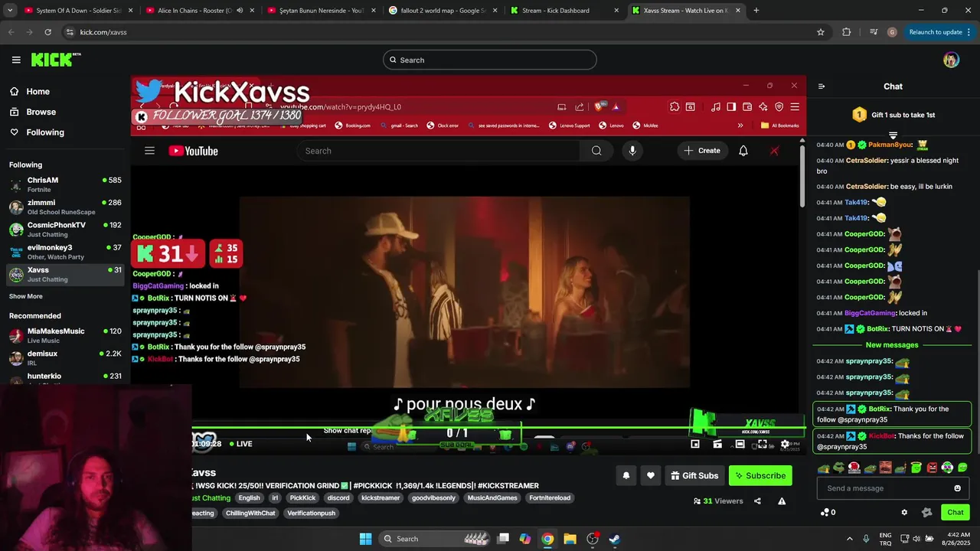Screen dimensions: 980x551
Task: Toggle theater mode on the player
Action: (740, 444)
